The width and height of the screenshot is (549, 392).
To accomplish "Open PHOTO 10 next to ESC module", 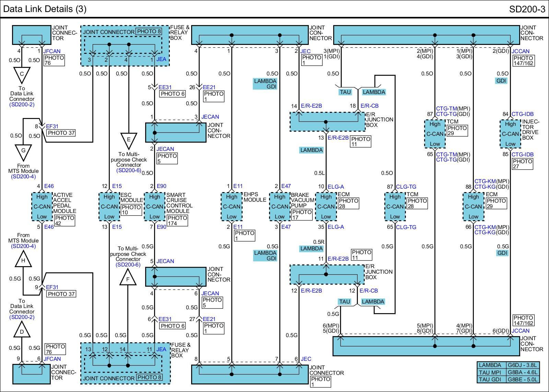I will tap(131, 210).
